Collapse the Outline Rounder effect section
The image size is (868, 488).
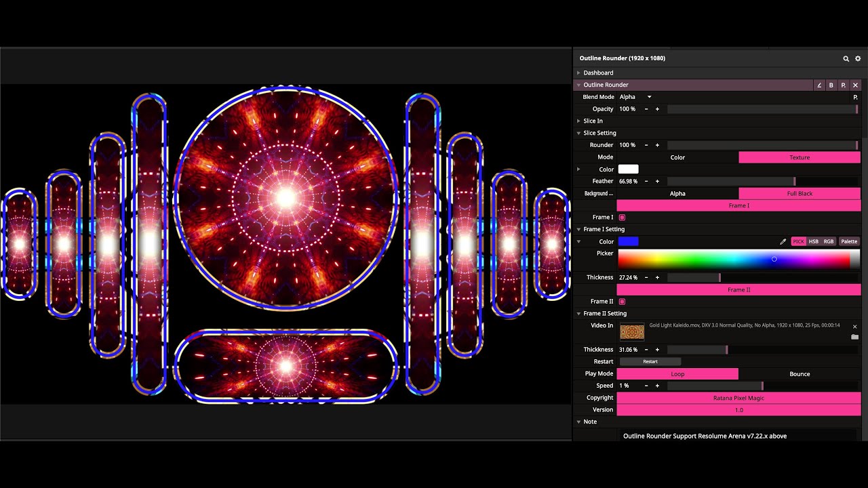click(x=578, y=85)
